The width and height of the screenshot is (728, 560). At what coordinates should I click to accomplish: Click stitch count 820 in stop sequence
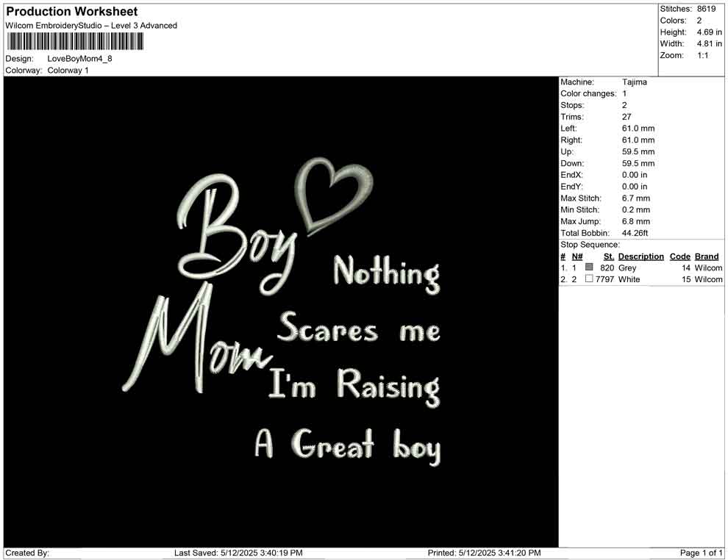click(x=607, y=268)
